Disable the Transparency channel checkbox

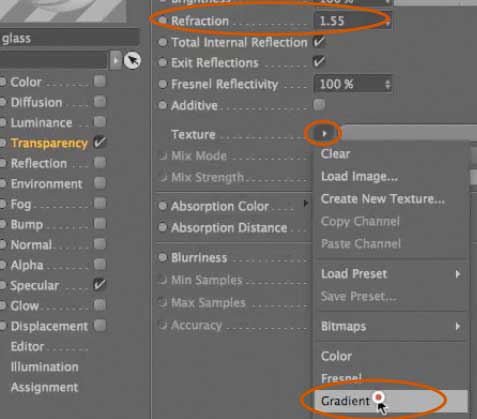tap(100, 142)
